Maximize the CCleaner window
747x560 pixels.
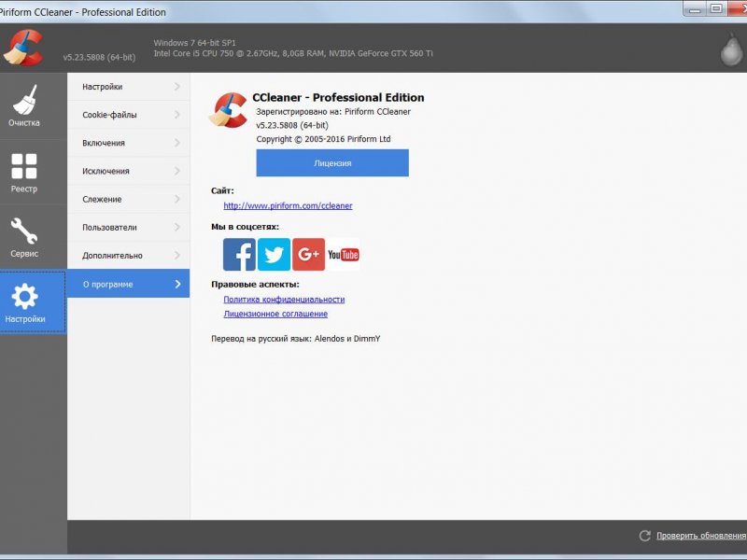coord(716,9)
